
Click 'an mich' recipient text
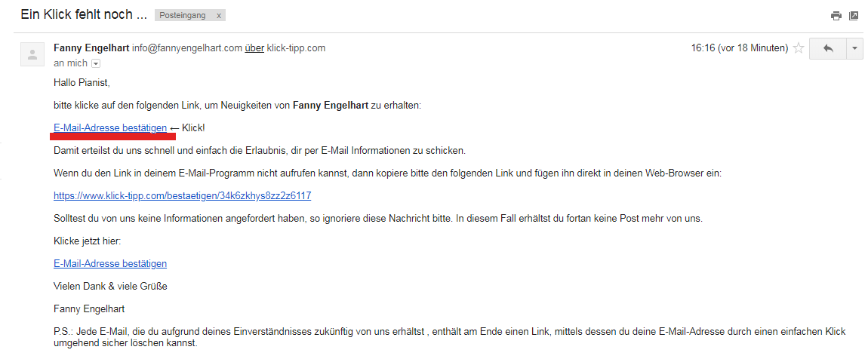point(71,63)
